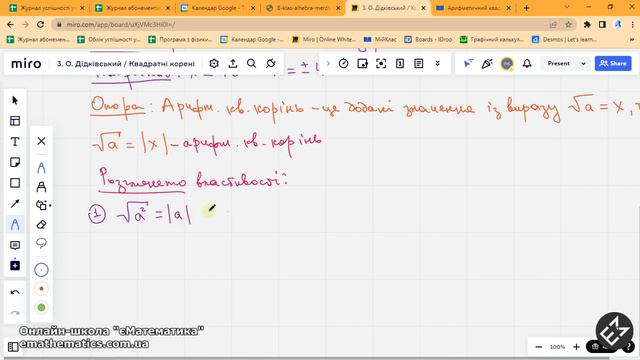The width and height of the screenshot is (640, 360).
Task: Open the tab search dropdown arrow
Action: click(567, 7)
